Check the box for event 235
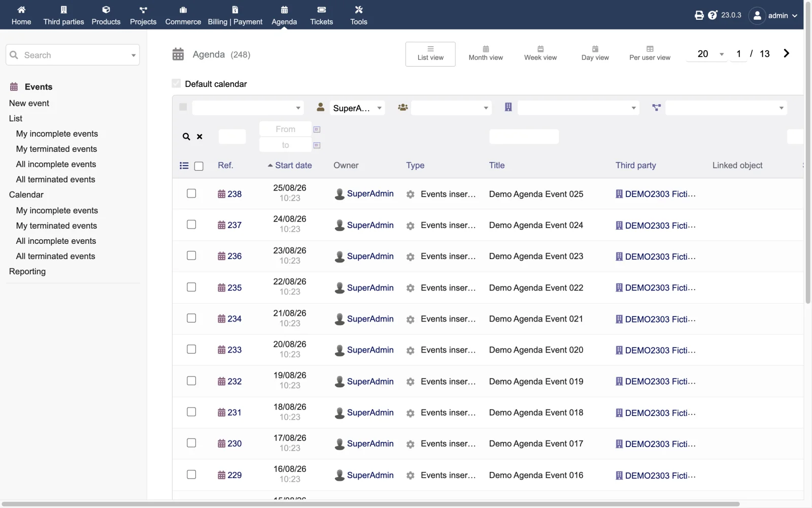Viewport: 812px width, 508px height. pyautogui.click(x=191, y=287)
